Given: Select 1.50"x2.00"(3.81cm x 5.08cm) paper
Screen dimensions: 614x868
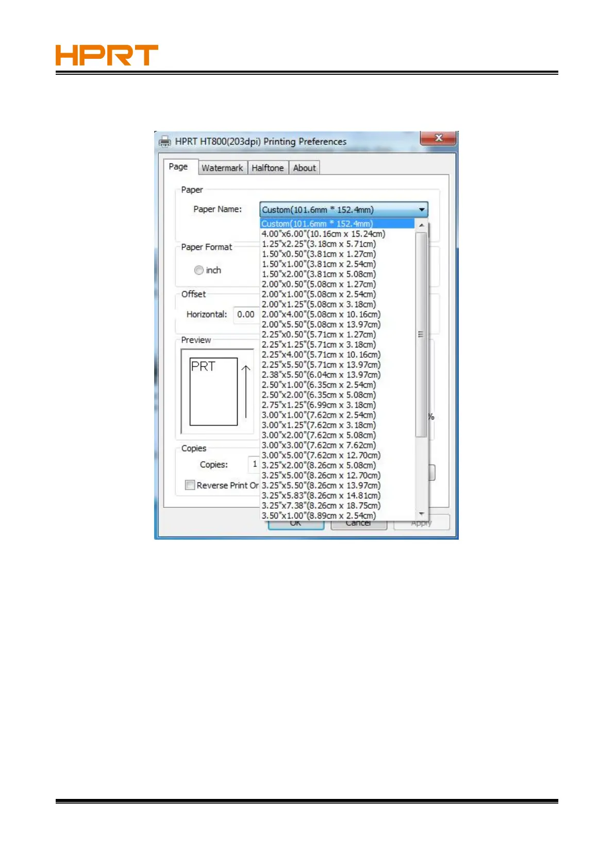Looking at the screenshot, I should pos(337,274).
